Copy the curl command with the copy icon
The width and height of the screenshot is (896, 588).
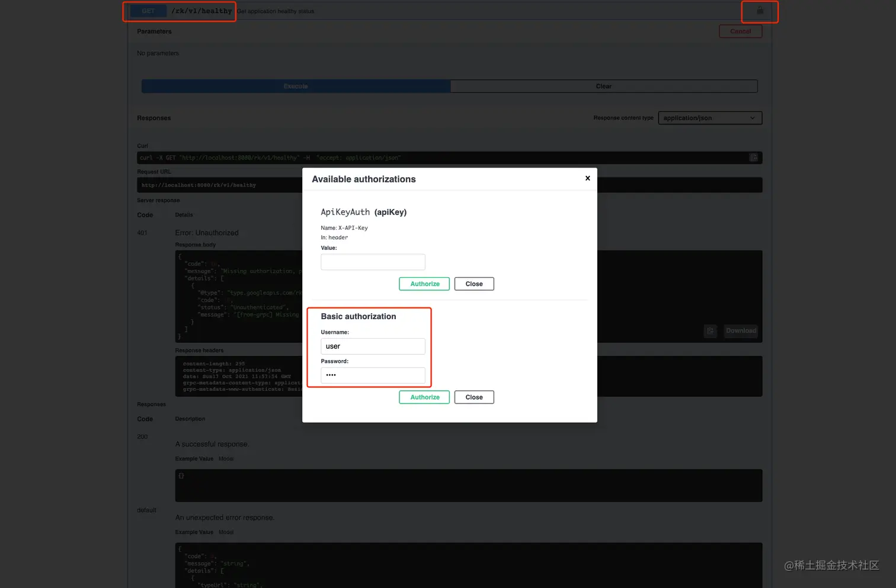click(x=754, y=158)
